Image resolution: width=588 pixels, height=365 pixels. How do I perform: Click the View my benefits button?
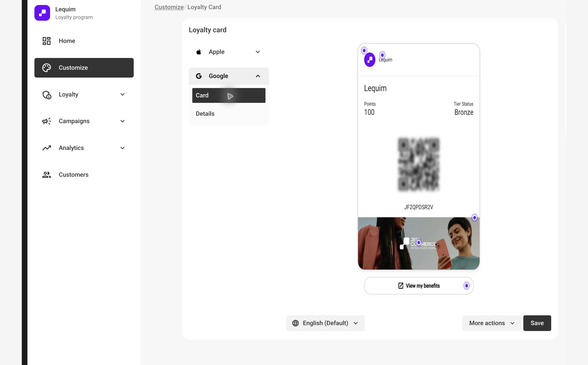click(419, 286)
